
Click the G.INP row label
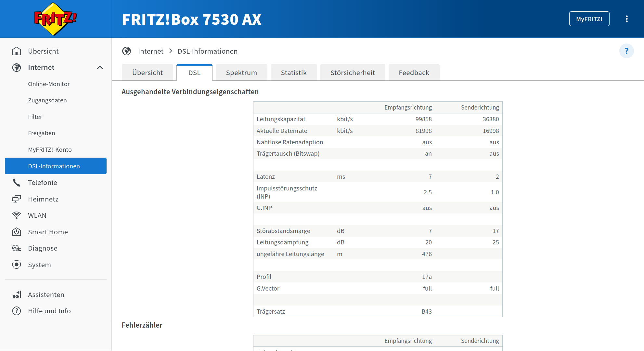(x=264, y=208)
